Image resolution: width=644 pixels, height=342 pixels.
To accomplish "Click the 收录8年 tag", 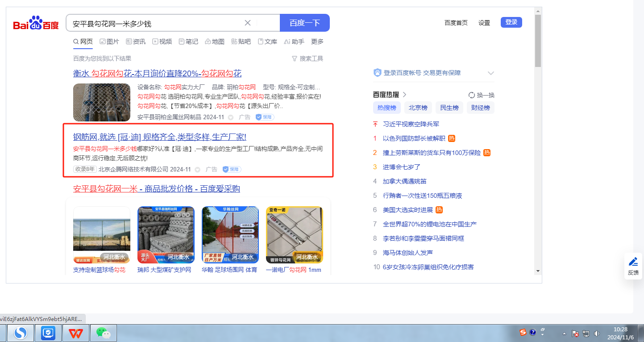I will coord(85,169).
